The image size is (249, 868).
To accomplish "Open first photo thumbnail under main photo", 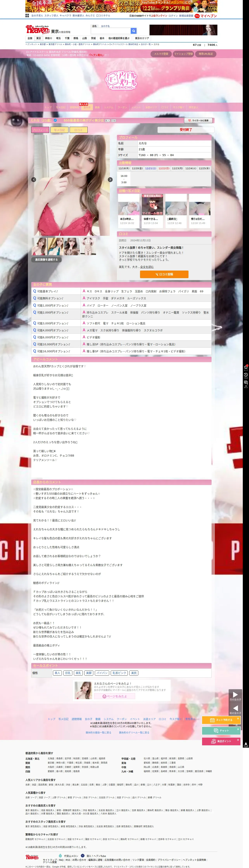I will [39, 246].
